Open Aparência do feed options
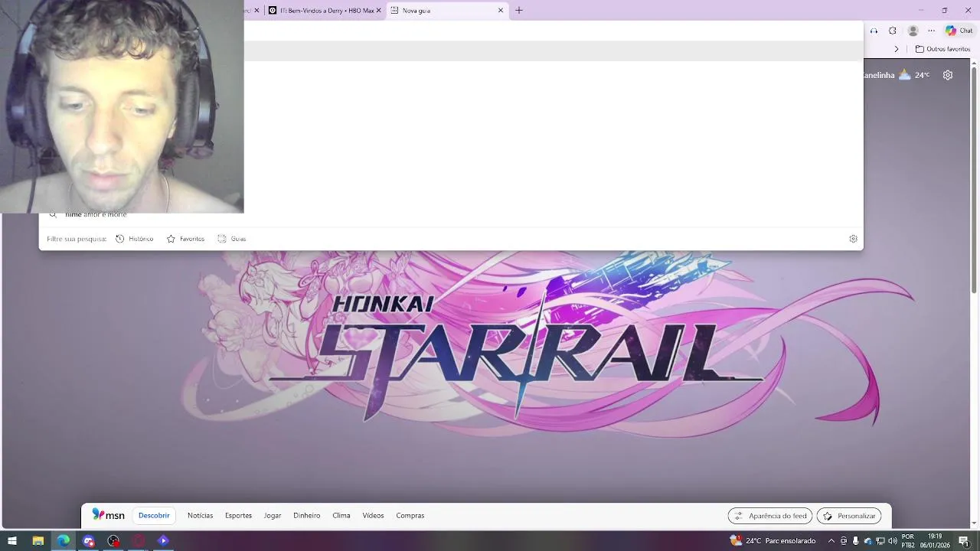This screenshot has height=551, width=980. pos(770,516)
